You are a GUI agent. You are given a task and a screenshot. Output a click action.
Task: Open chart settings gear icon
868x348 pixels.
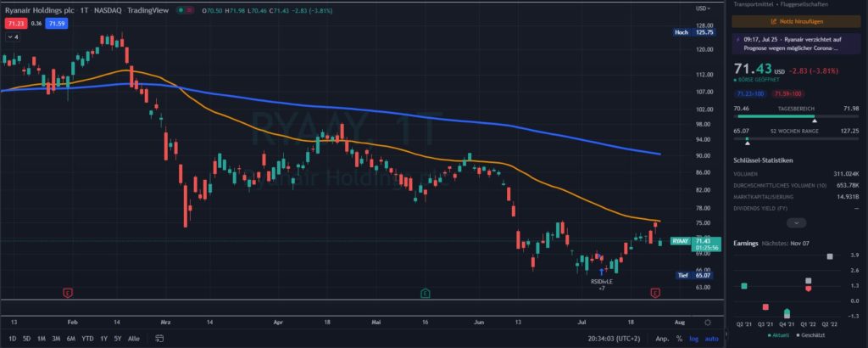click(708, 323)
